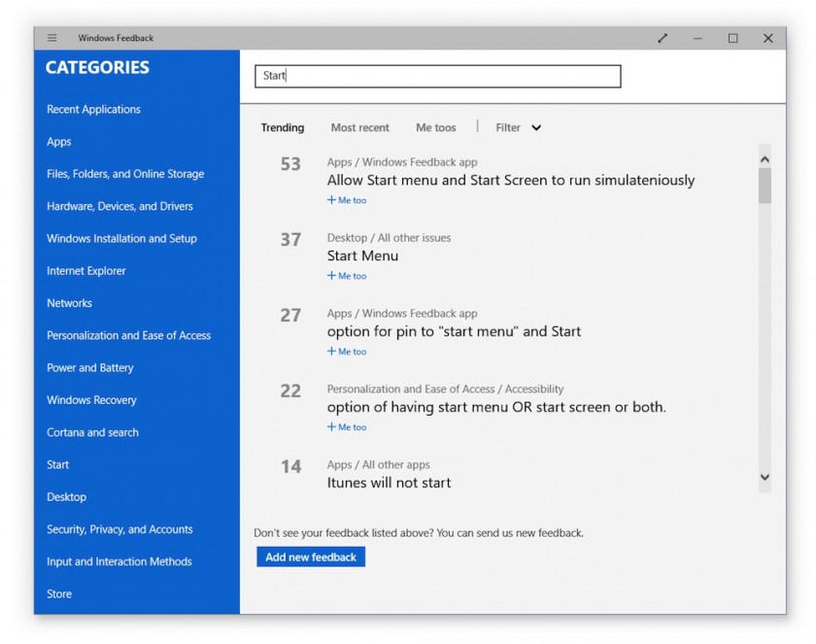The height and width of the screenshot is (644, 816).
Task: Choose the Power and Battery category
Action: pos(90,367)
